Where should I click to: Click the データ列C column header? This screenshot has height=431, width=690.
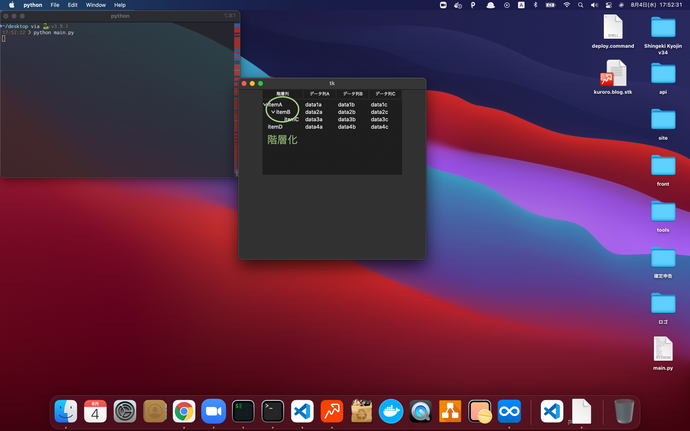click(x=385, y=94)
